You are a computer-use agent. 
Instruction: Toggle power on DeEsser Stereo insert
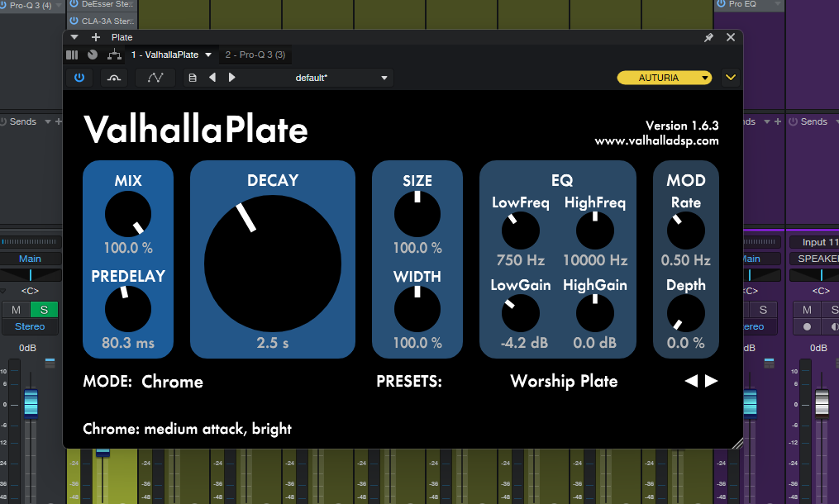pos(74,4)
